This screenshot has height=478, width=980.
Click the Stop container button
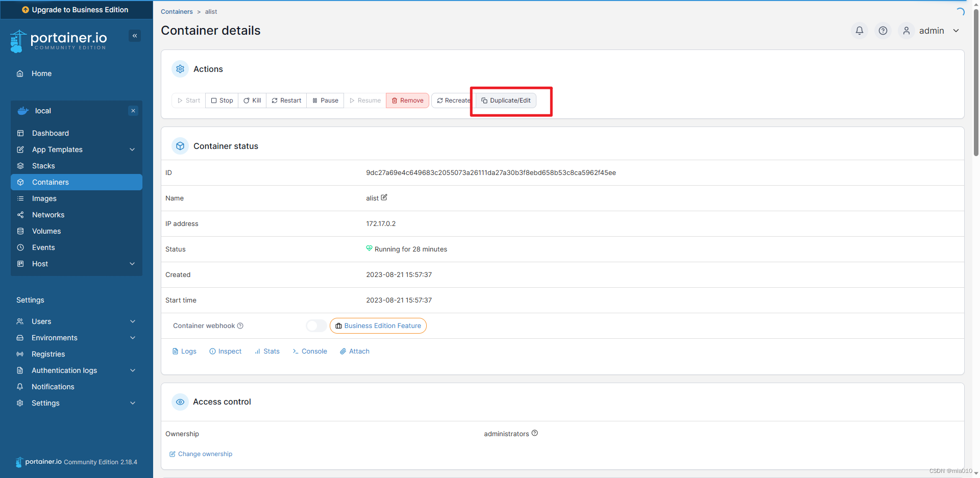click(222, 100)
